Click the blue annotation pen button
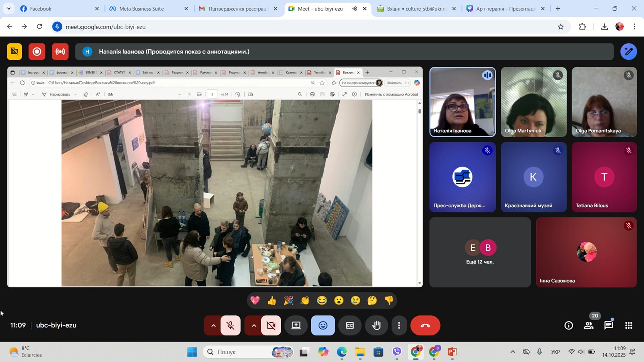The width and height of the screenshot is (644, 362). click(629, 51)
